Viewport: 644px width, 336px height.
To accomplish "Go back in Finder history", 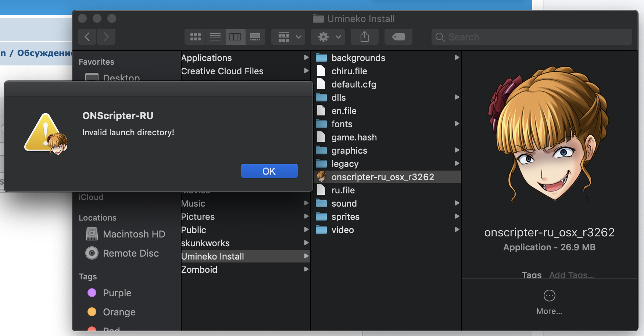I will pyautogui.click(x=87, y=37).
